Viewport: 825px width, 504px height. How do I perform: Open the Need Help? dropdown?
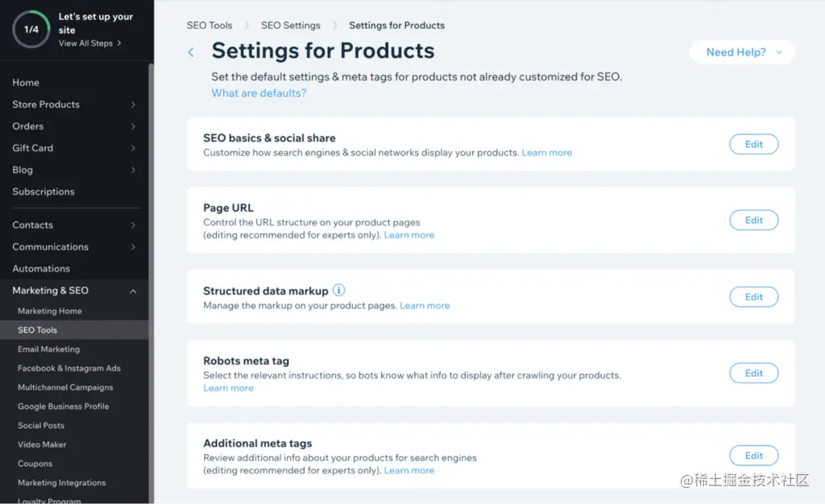[x=742, y=52]
